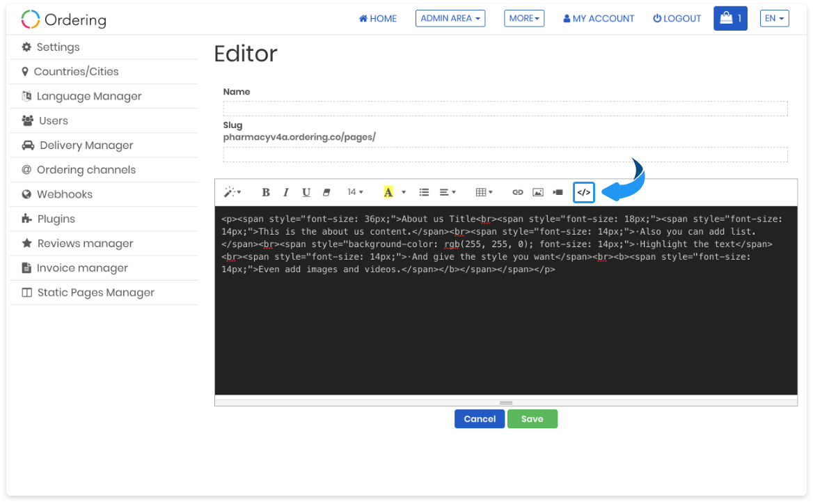Expand the More dropdown menu

(x=524, y=19)
